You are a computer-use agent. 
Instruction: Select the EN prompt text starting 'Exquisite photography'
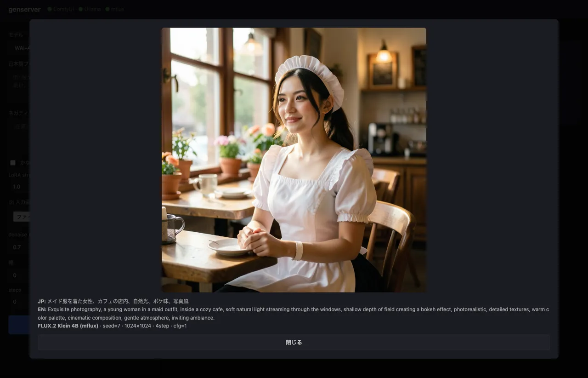294,314
